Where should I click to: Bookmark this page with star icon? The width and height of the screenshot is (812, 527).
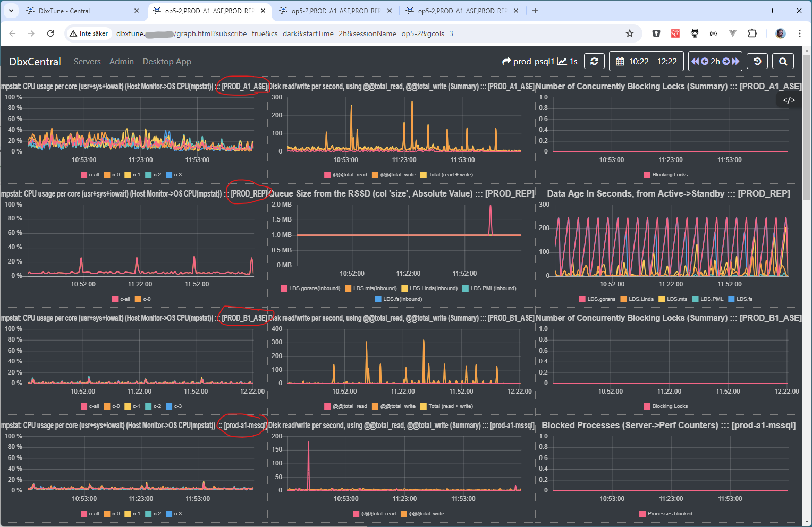630,33
